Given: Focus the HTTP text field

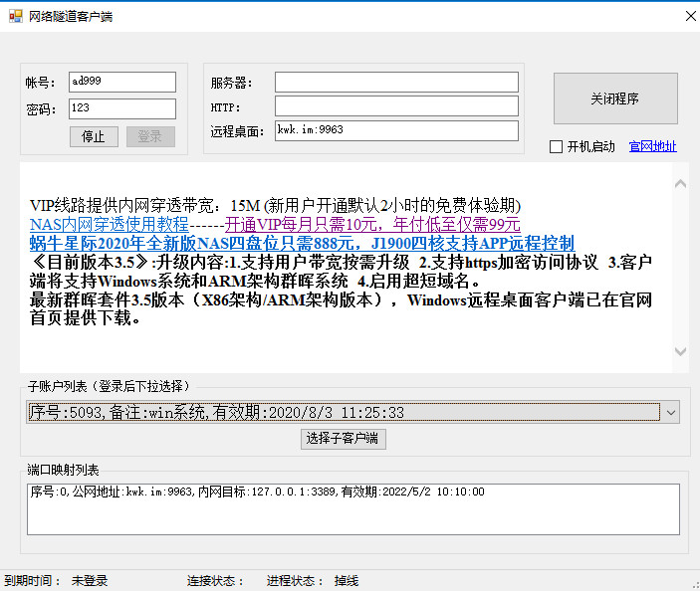Looking at the screenshot, I should pyautogui.click(x=396, y=106).
